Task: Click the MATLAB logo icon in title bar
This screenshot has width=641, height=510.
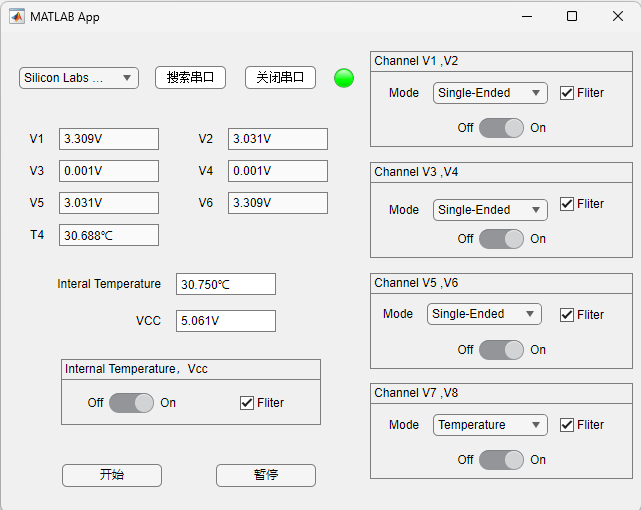Action: [x=17, y=17]
